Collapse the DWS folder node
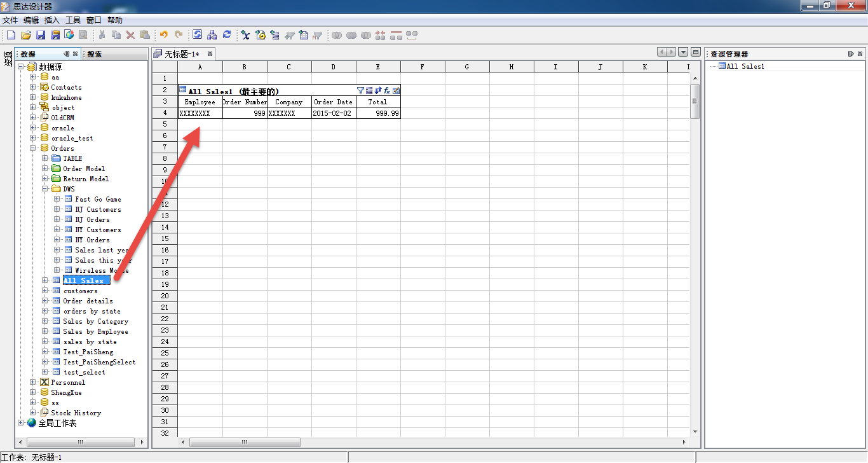 coord(45,189)
